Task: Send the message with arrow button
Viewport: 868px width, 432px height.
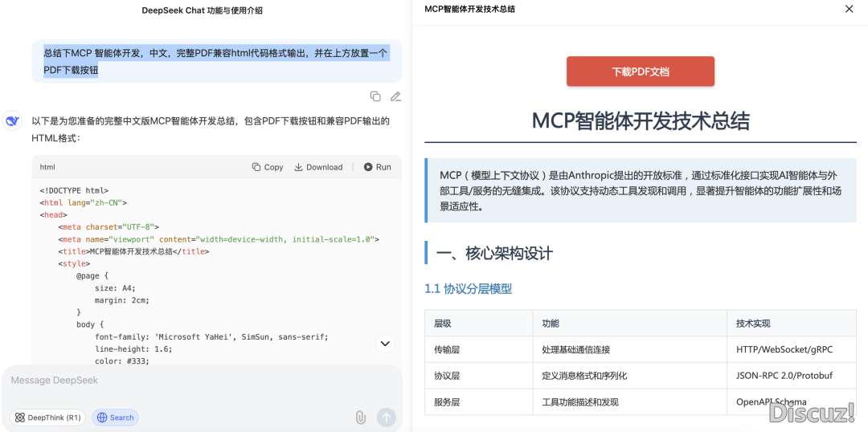Action: click(387, 418)
